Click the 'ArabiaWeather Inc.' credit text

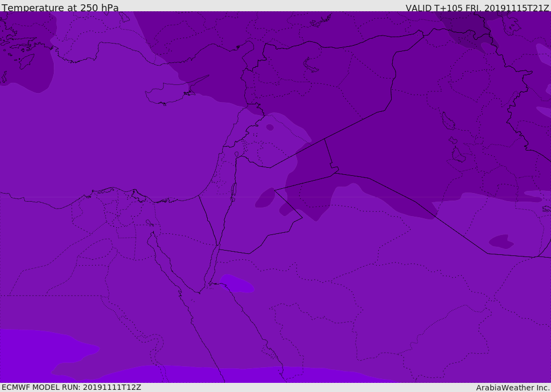(x=512, y=388)
